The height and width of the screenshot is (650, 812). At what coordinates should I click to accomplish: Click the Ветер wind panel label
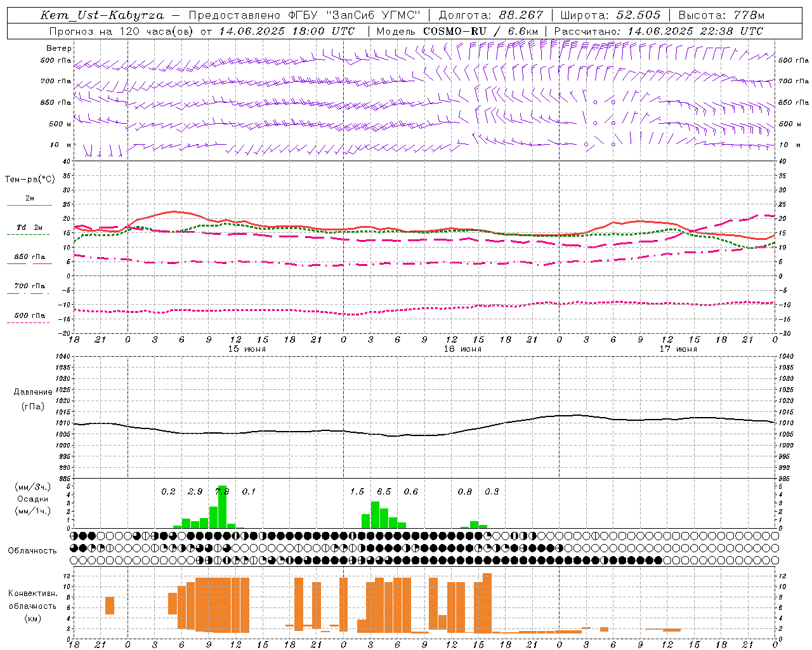(59, 48)
